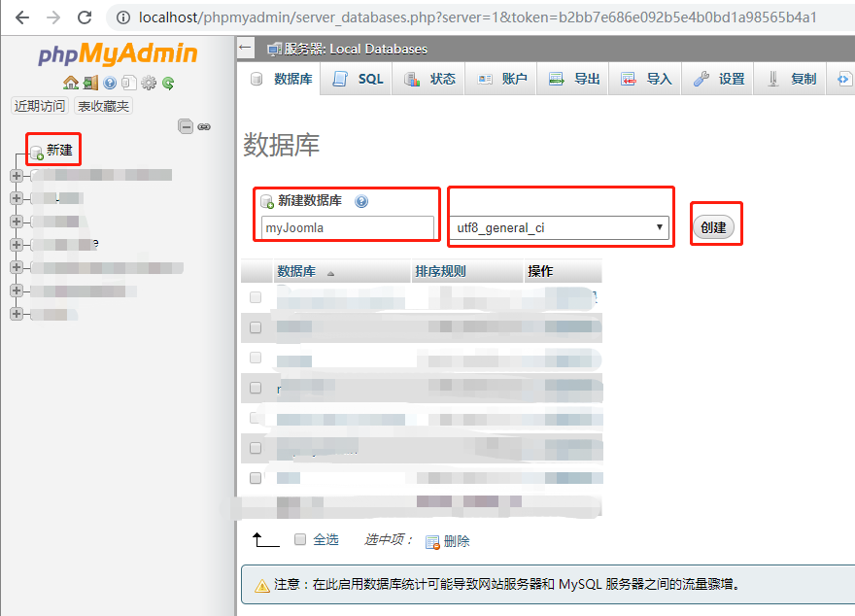Screen dimensions: 855x616
Task: Click the browser forward arrow
Action: [53, 17]
